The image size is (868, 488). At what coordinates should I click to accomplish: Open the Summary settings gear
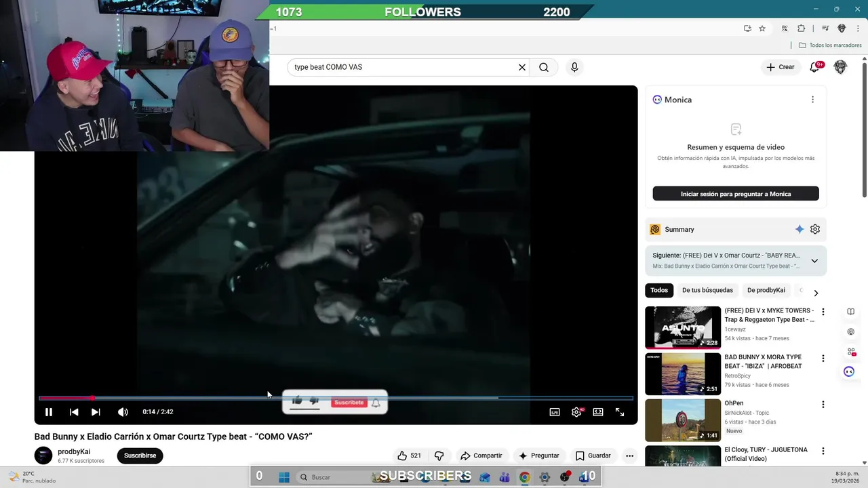pyautogui.click(x=815, y=229)
